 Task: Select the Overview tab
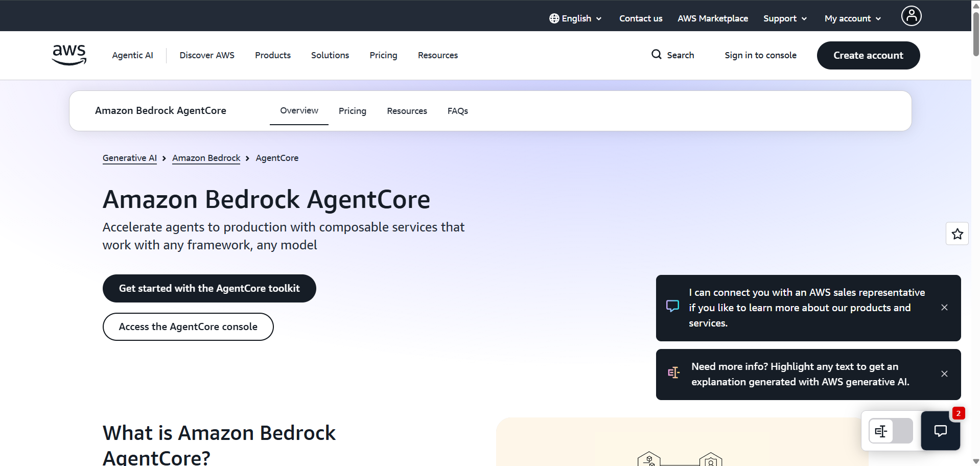pyautogui.click(x=299, y=111)
